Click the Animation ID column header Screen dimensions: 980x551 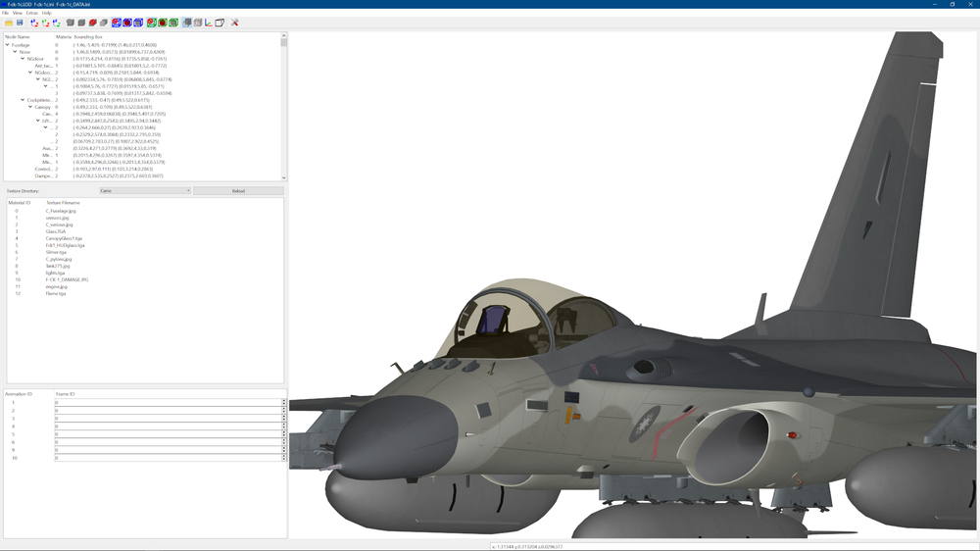click(19, 394)
